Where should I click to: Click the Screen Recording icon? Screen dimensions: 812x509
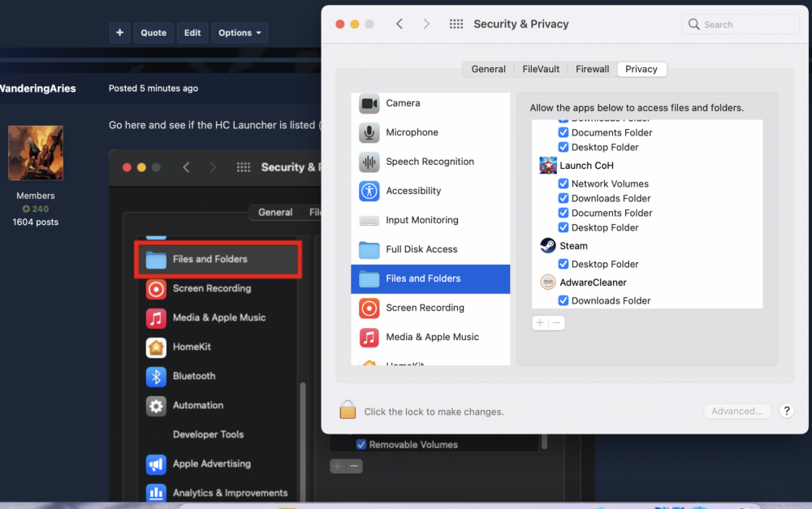pyautogui.click(x=369, y=308)
